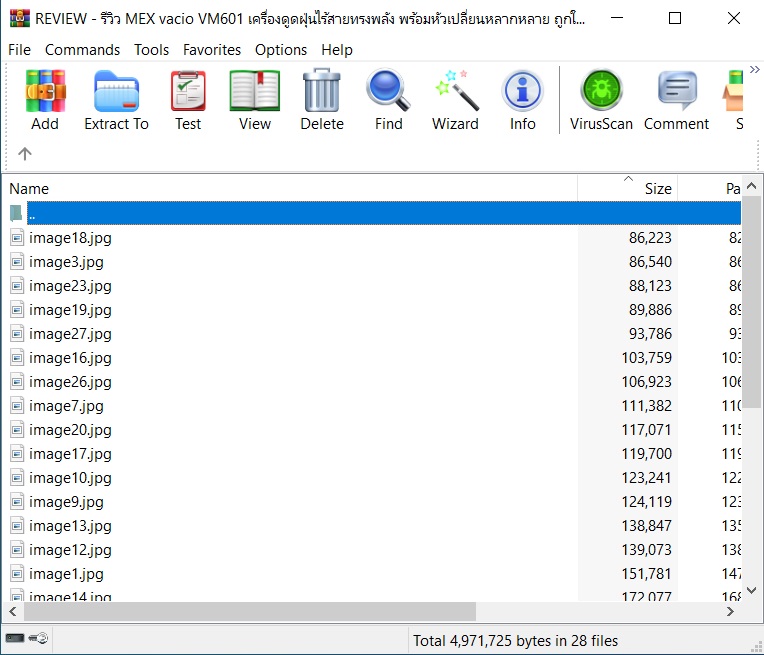
Task: Launch the Wizard wand icon
Action: pos(455,100)
